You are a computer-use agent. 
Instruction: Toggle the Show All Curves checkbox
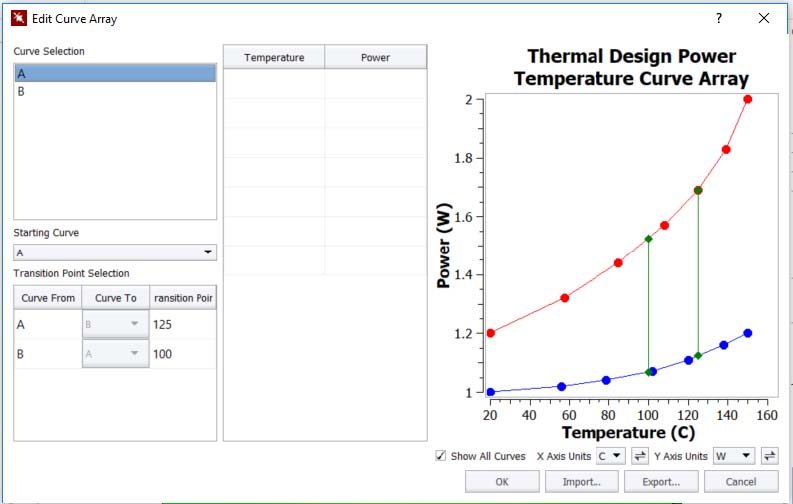click(441, 456)
